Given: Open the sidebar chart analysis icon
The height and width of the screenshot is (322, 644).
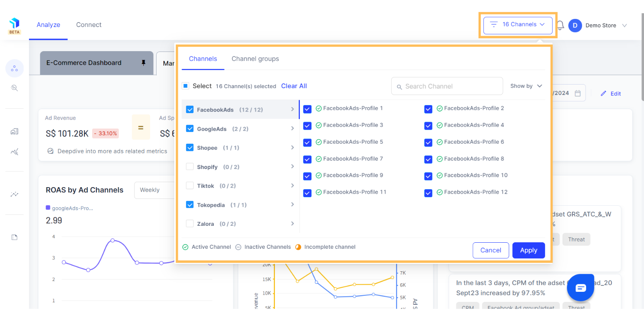Looking at the screenshot, I should coord(14,152).
